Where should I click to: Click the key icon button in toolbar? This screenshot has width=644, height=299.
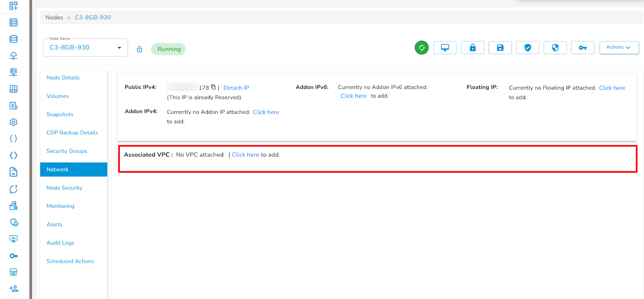click(582, 48)
